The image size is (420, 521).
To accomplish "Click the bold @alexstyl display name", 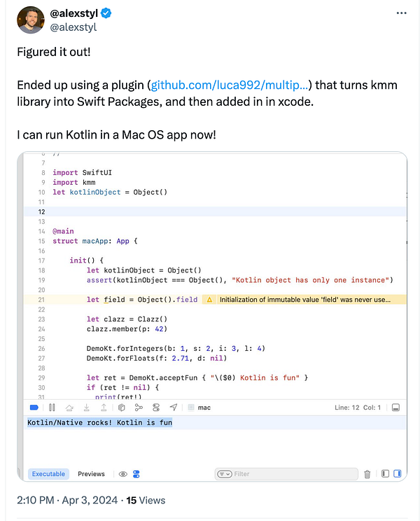I will [73, 13].
